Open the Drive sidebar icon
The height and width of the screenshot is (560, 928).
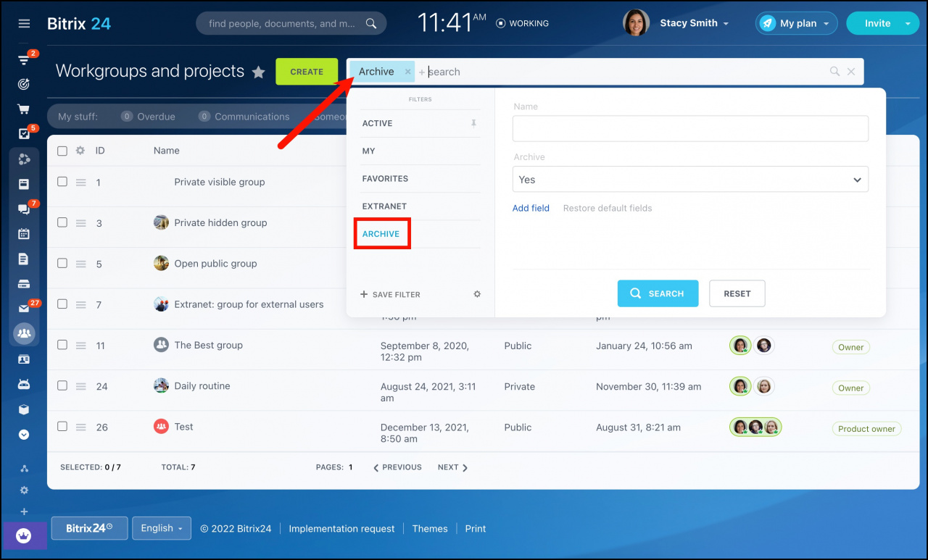[x=24, y=283]
